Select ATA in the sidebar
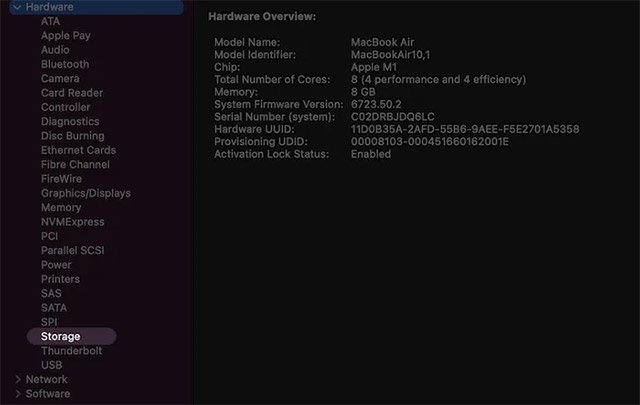Viewport: 640px width, 405px height. pos(50,21)
